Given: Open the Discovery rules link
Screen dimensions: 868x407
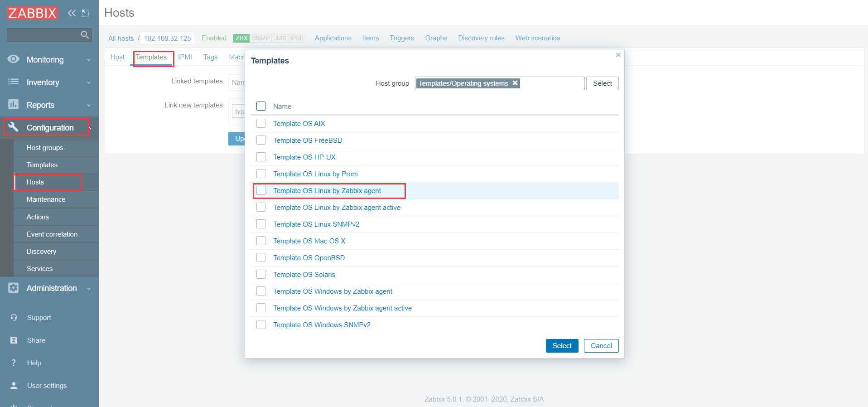Looking at the screenshot, I should 481,38.
